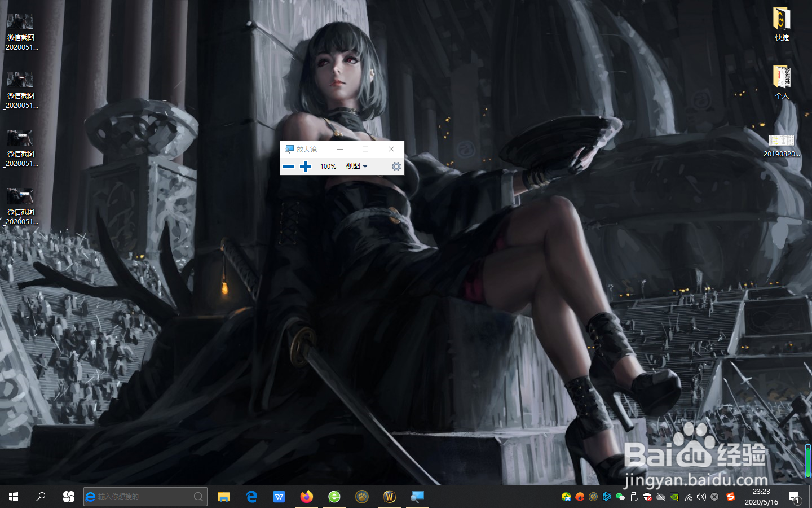Click the taskbar search magnifier icon
Screen dimensions: 812x508
tap(41, 497)
